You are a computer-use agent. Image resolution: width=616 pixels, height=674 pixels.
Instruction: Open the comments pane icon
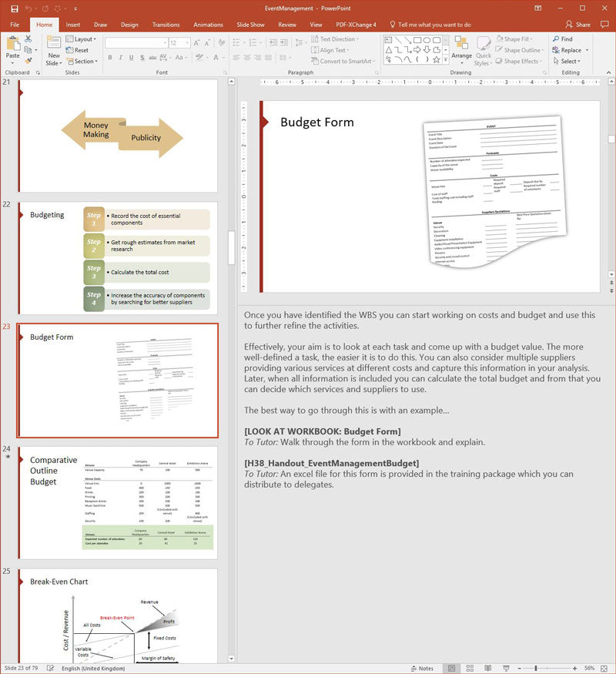[x=604, y=25]
